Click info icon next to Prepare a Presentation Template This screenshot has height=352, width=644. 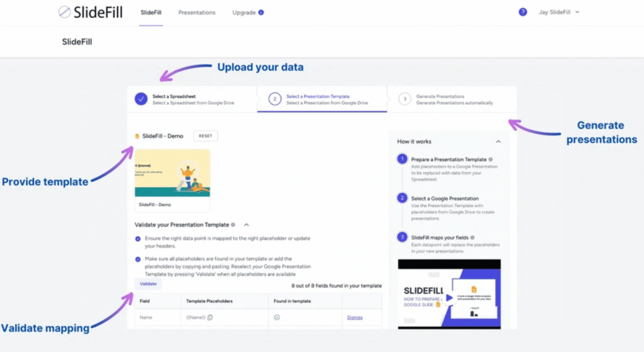[491, 159]
